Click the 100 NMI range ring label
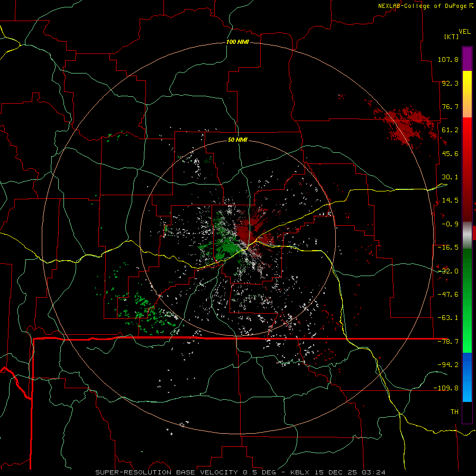This screenshot has height=476, width=476. [x=237, y=42]
